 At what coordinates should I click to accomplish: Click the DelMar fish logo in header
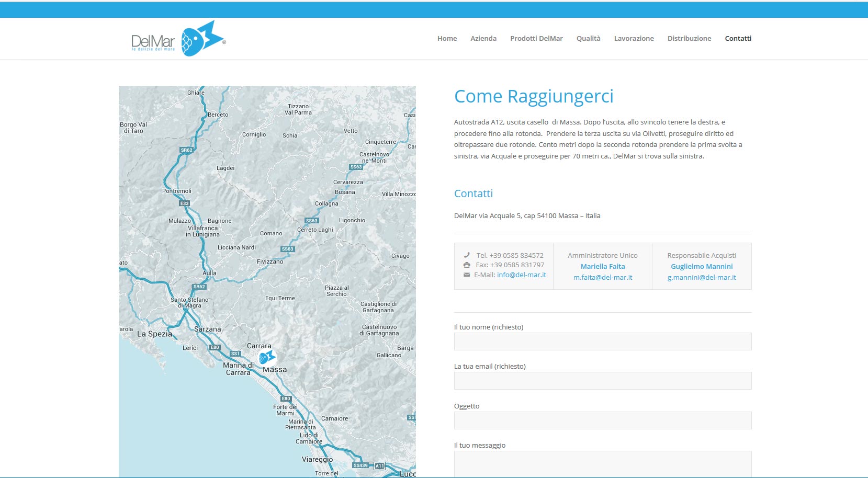tap(178, 38)
